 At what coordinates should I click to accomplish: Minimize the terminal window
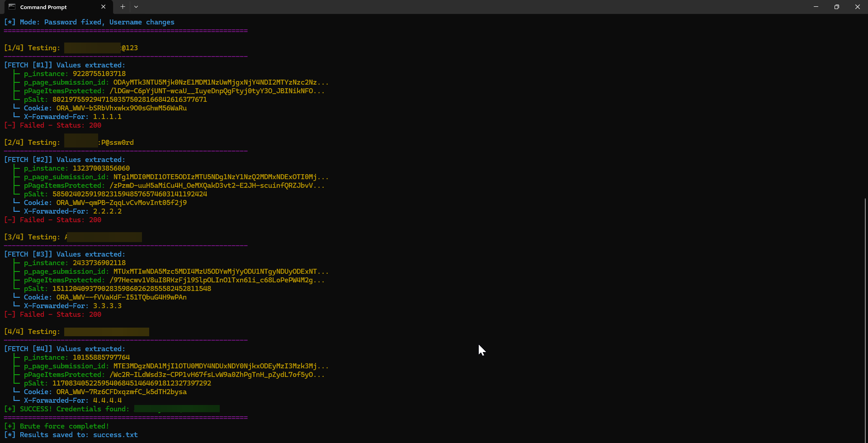pyautogui.click(x=816, y=7)
